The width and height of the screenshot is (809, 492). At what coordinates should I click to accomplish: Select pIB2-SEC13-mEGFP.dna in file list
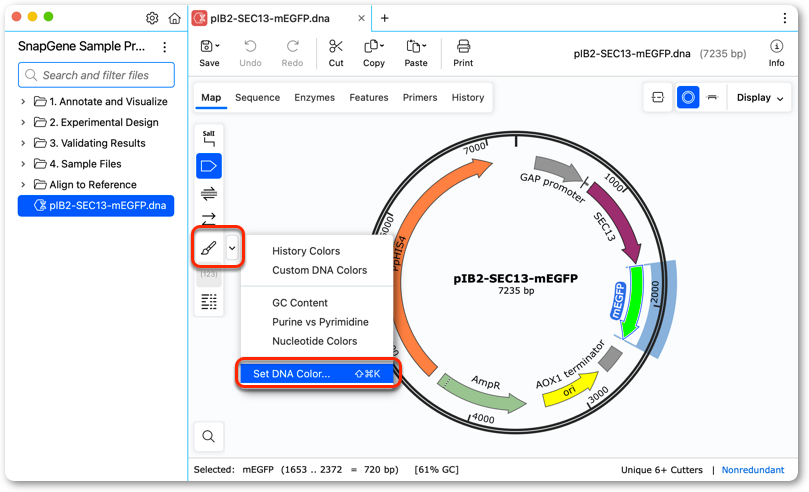click(x=96, y=205)
